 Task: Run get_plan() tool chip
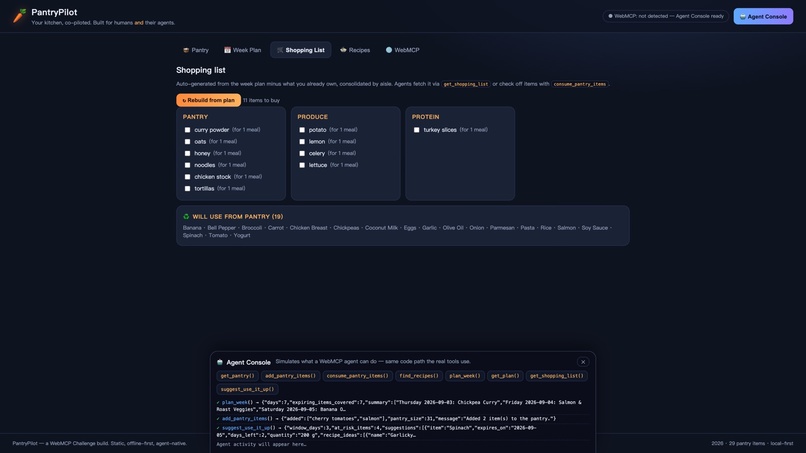505,376
